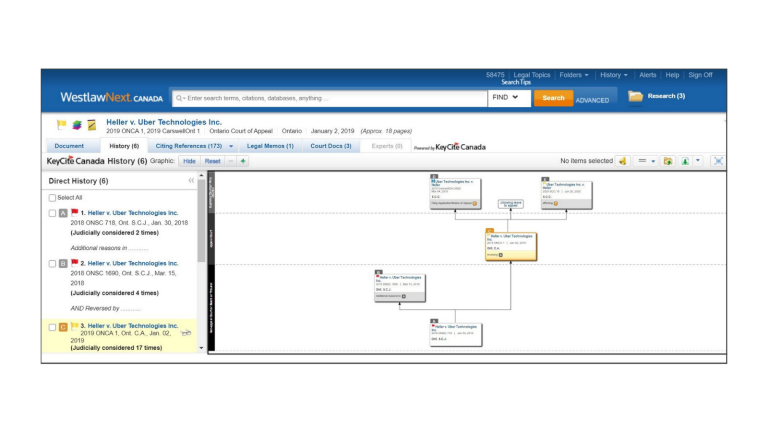The image size is (768, 432).
Task: Click the Reset graphic button
Action: pos(212,161)
